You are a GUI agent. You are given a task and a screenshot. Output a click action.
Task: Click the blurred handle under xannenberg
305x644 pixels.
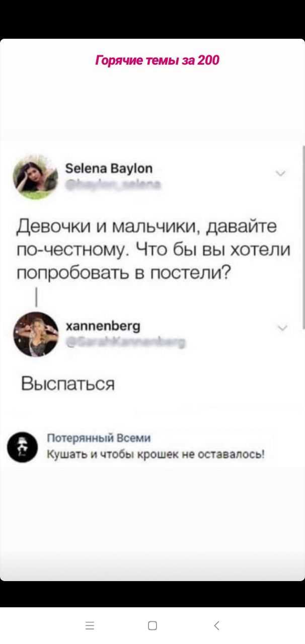coord(126,344)
